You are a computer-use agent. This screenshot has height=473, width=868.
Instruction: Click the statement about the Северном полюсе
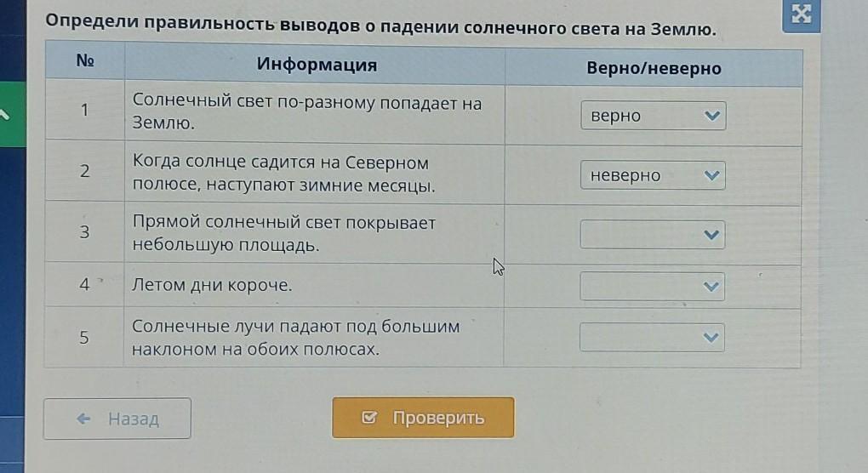tap(283, 174)
